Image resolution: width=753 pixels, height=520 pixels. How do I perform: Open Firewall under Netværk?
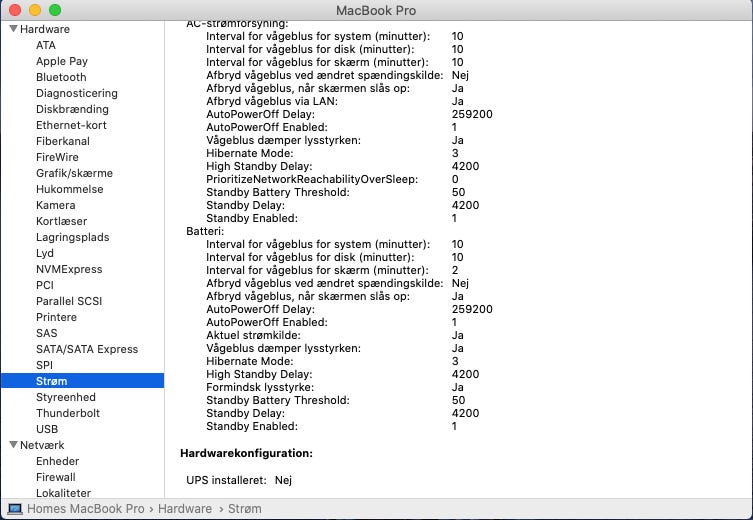coord(55,477)
